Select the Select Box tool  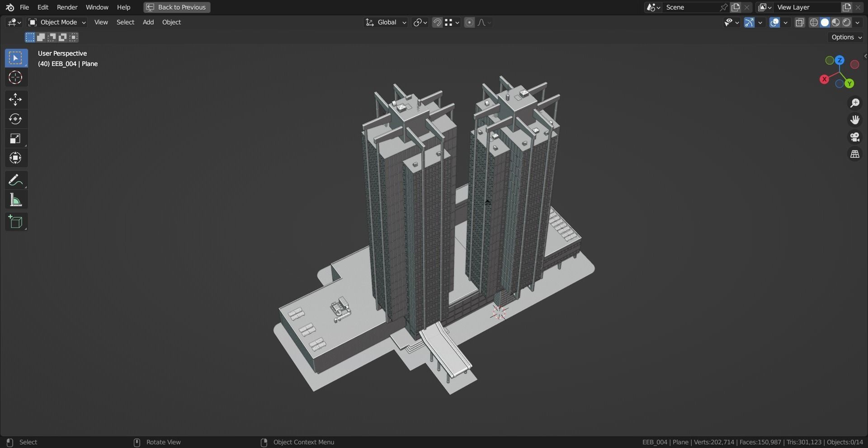(x=16, y=58)
